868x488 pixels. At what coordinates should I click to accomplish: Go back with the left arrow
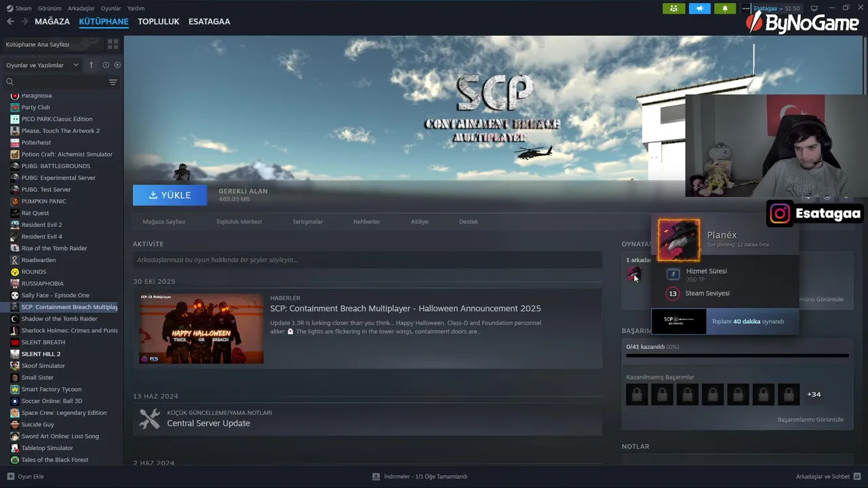click(x=10, y=22)
